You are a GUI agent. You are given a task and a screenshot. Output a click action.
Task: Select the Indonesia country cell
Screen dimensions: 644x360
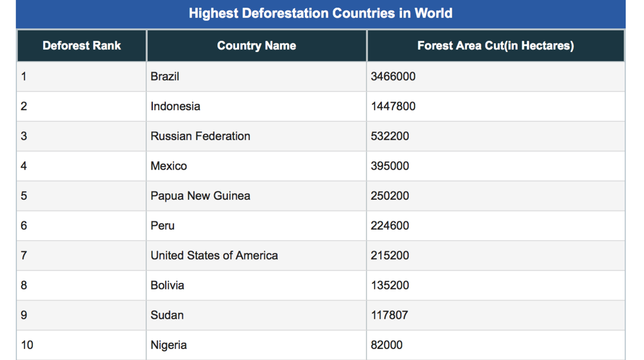point(175,106)
